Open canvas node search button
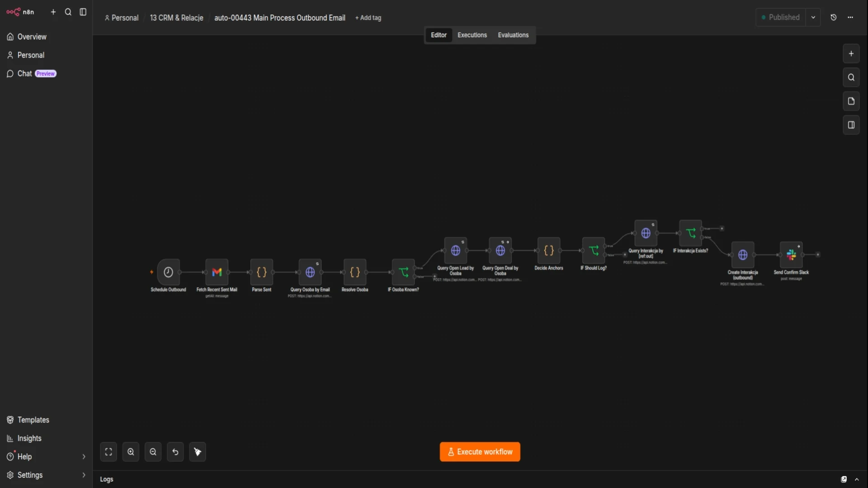Screen dimensions: 868x488 coord(851,77)
